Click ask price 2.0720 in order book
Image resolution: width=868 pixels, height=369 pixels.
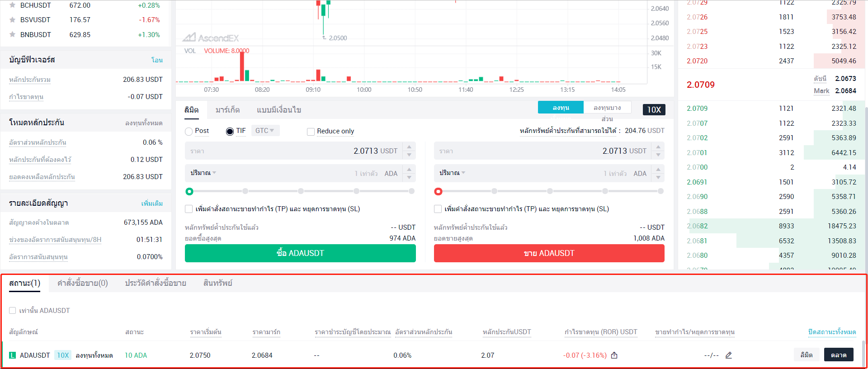(697, 61)
